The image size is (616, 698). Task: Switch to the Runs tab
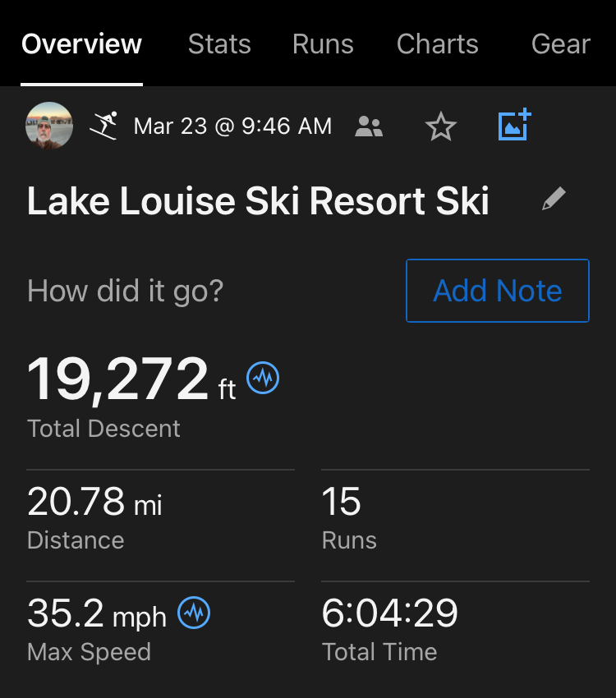tap(323, 44)
